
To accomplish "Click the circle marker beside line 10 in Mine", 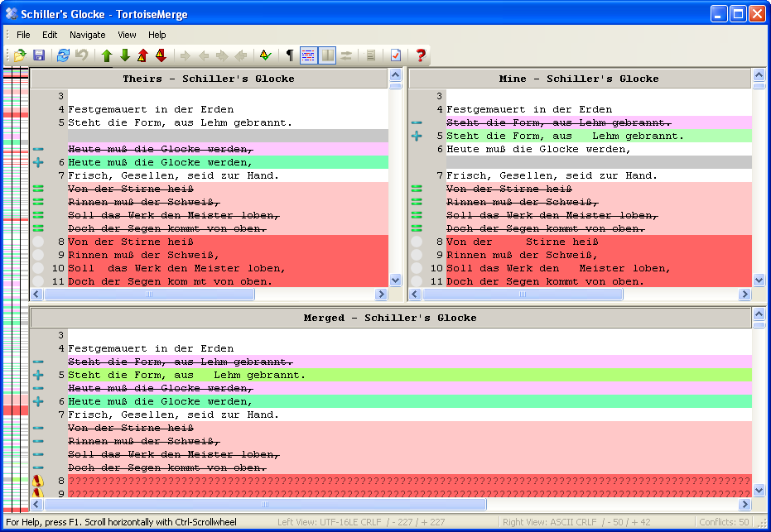I will (417, 268).
